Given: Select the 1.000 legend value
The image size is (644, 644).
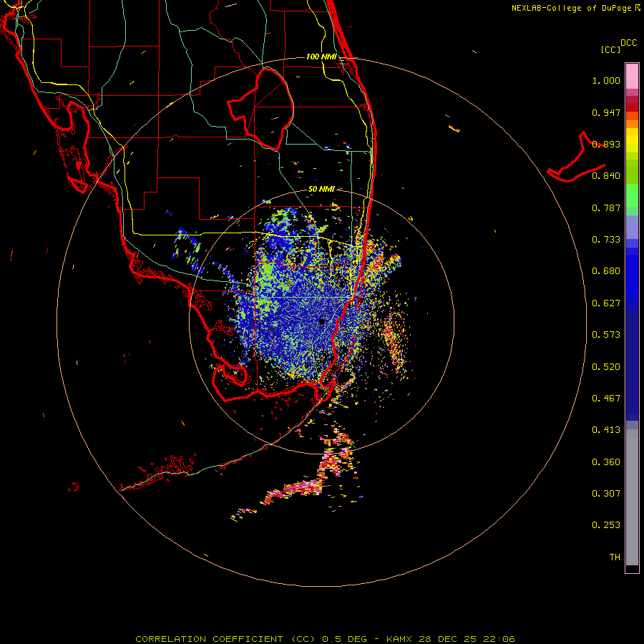Looking at the screenshot, I should (x=606, y=80).
